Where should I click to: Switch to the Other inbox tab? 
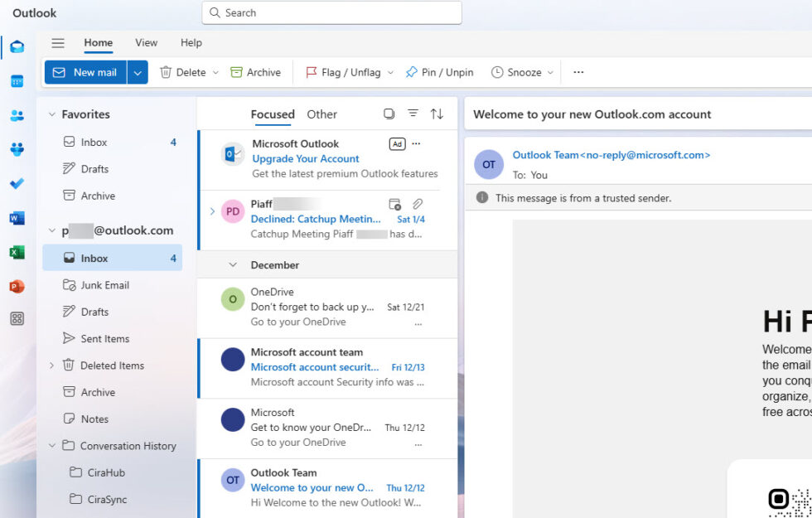pyautogui.click(x=321, y=114)
